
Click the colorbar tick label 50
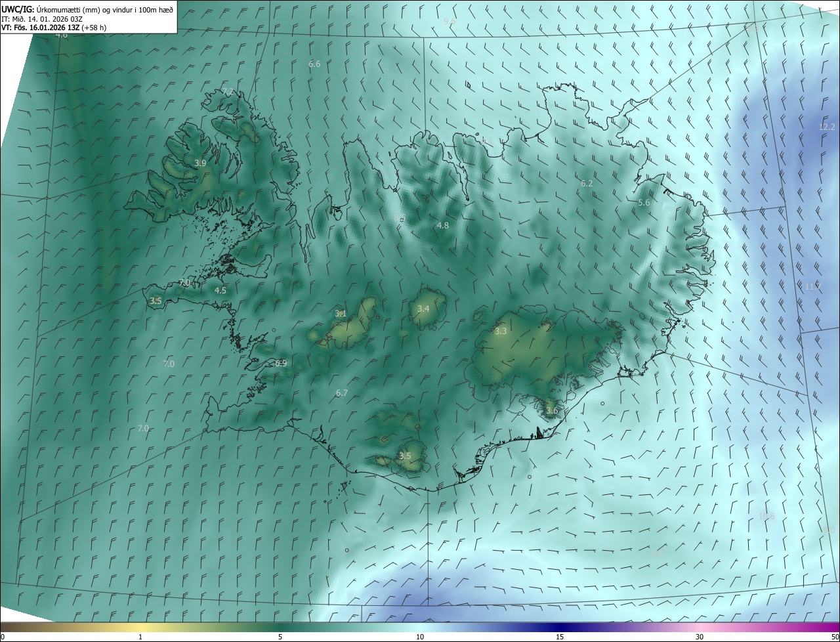[x=835, y=637]
